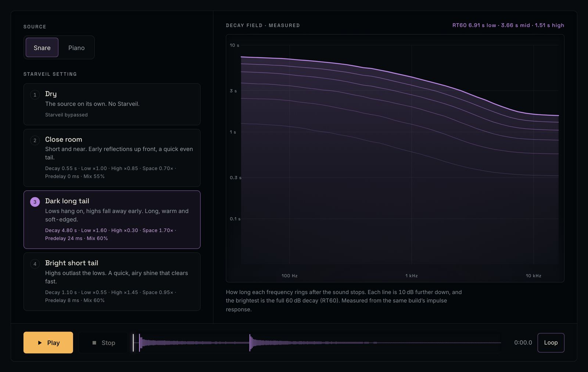Choose the Bright short tail setting

click(112, 282)
